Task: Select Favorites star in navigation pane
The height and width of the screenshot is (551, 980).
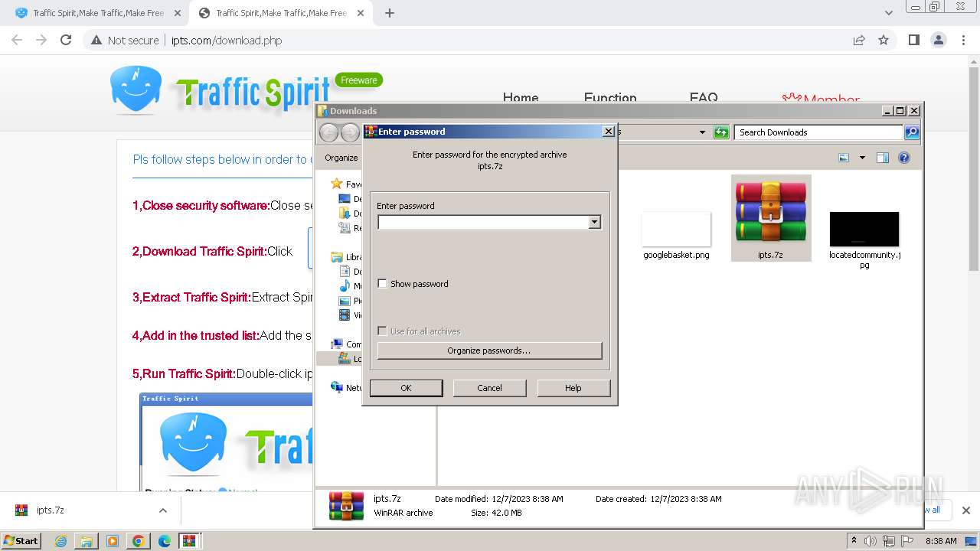Action: [x=336, y=184]
